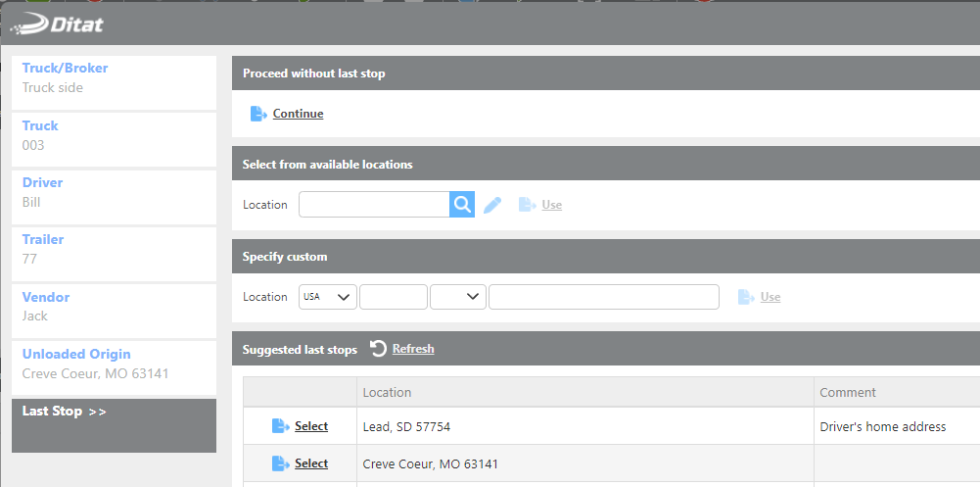Select the Trailer step panel

[114, 250]
